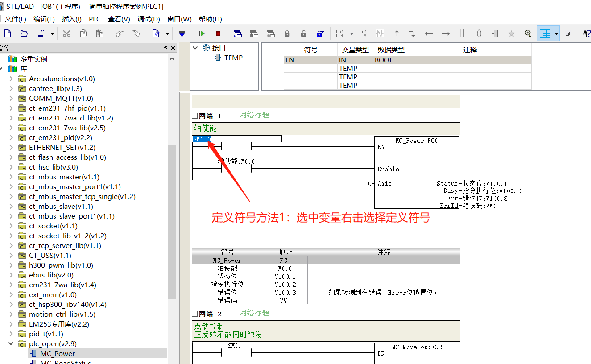Insert a normally open contact icon

[462, 33]
